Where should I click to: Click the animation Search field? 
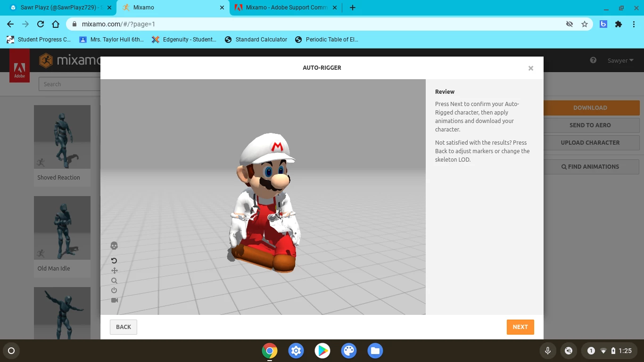coord(69,84)
